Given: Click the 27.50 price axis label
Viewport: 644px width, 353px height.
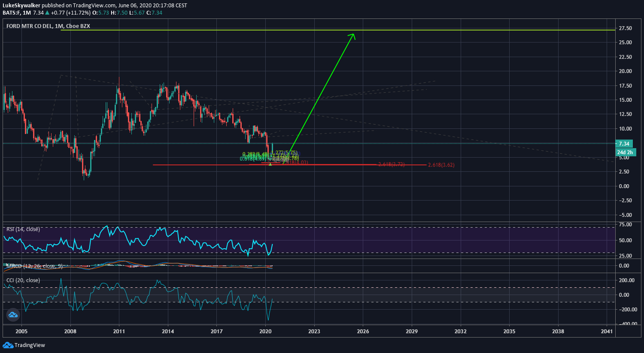Looking at the screenshot, I should [x=626, y=28].
